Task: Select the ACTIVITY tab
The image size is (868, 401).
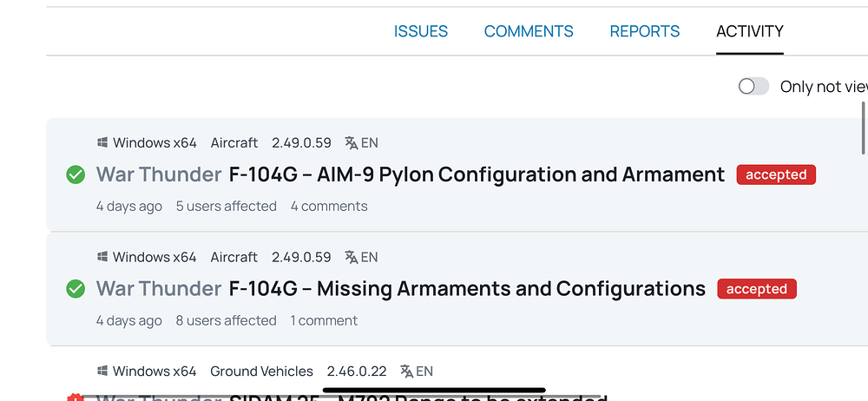Action: [750, 31]
